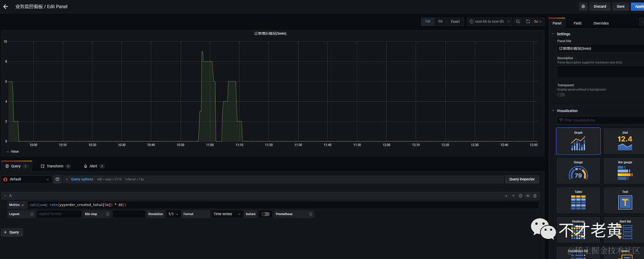Duplicate query A copy icon
Screen dimensions: 644x259
pos(520,196)
